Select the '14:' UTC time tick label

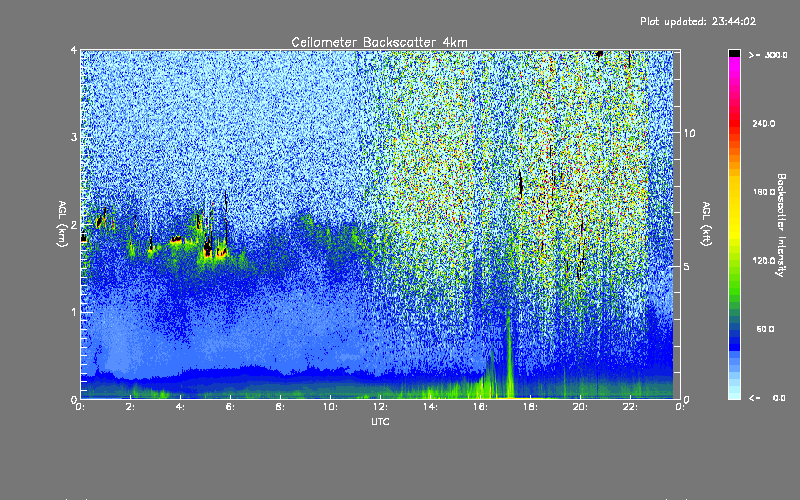tap(430, 407)
